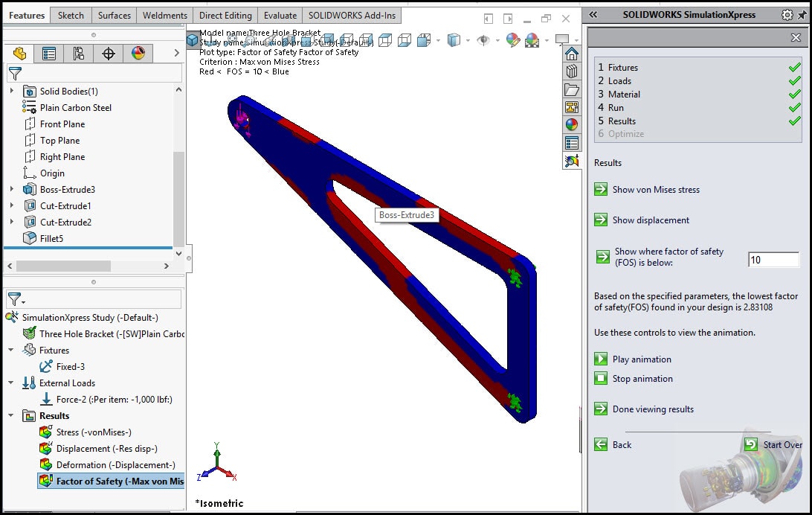Switch to the Sketch tab
Image resolution: width=812 pixels, height=515 pixels.
[x=71, y=16]
